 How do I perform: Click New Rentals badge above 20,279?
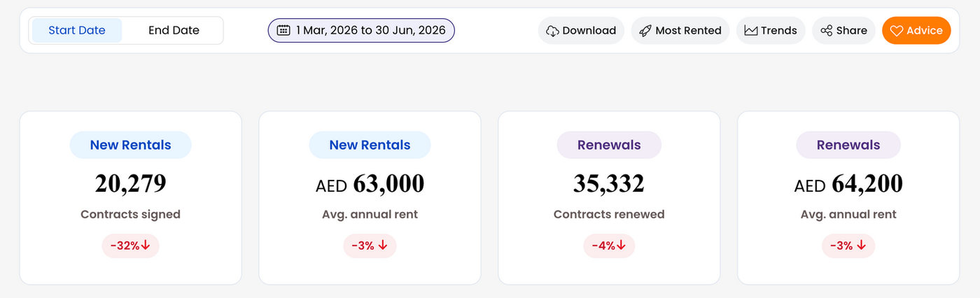(x=130, y=145)
